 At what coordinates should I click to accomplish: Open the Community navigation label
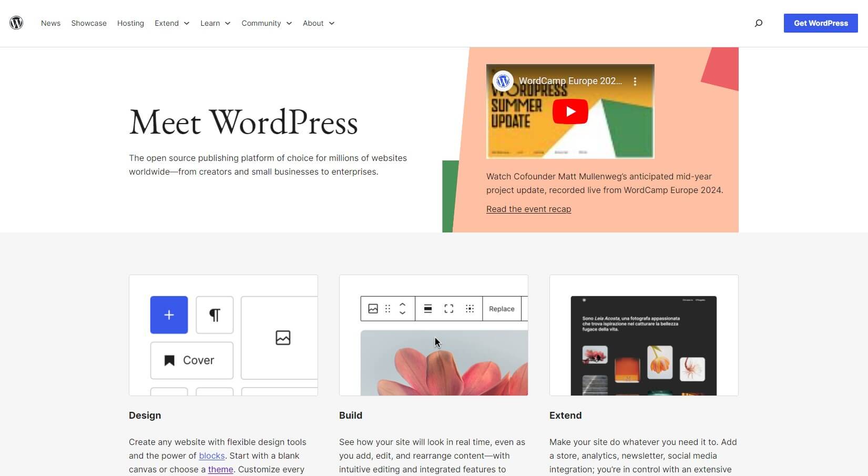click(261, 23)
